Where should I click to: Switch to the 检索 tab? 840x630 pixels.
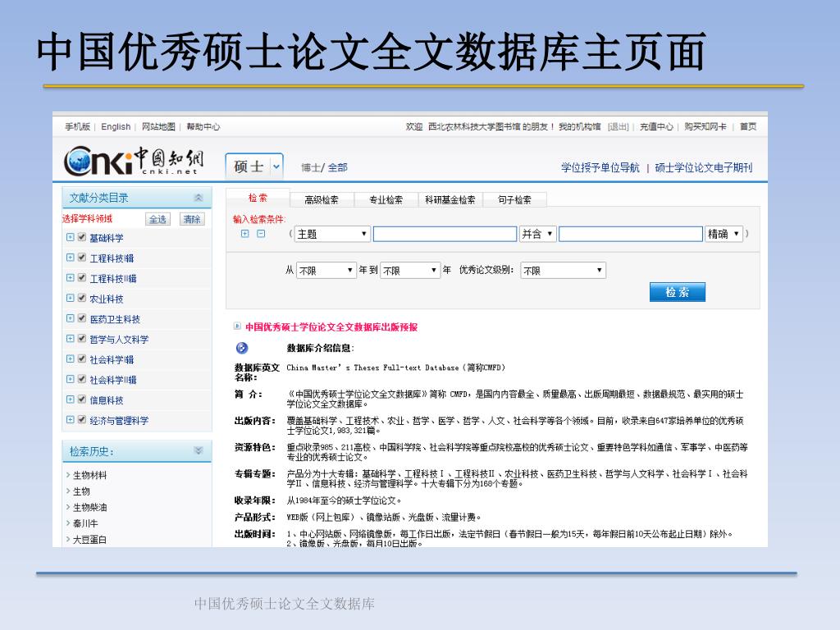tap(258, 199)
